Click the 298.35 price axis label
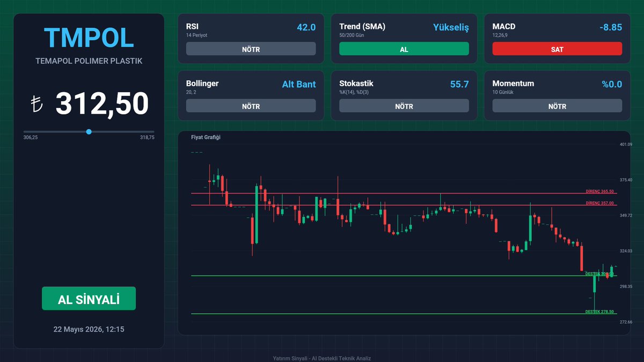 pos(626,286)
